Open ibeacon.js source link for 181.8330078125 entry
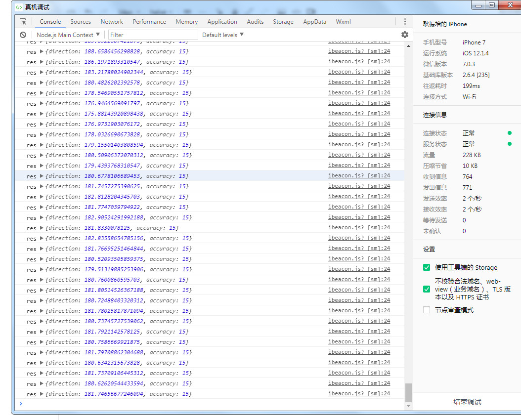 point(359,228)
